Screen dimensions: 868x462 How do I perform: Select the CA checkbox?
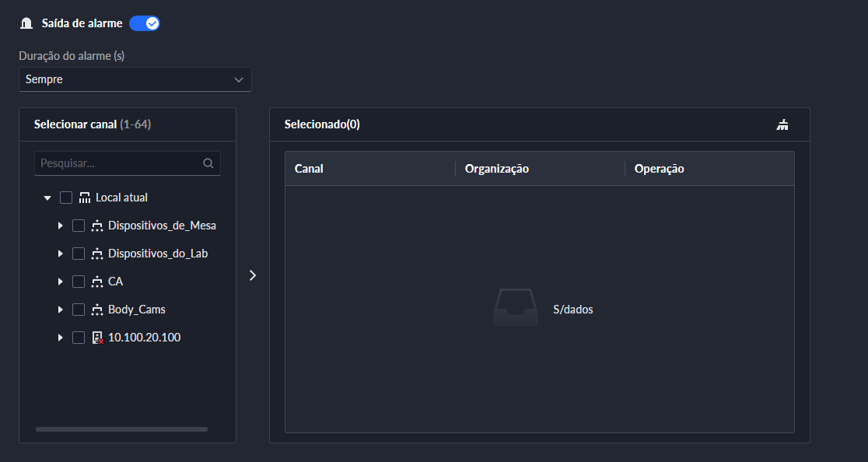pos(79,282)
